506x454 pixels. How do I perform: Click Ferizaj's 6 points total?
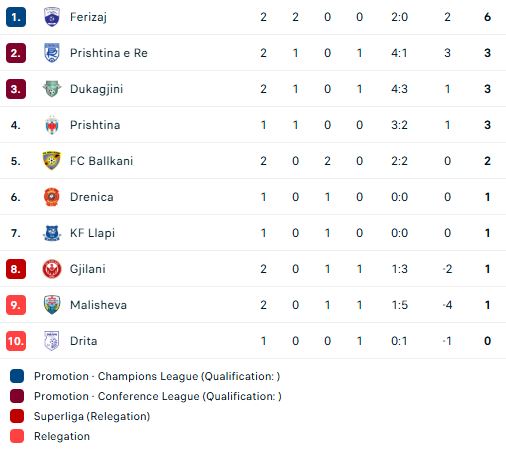click(x=487, y=17)
